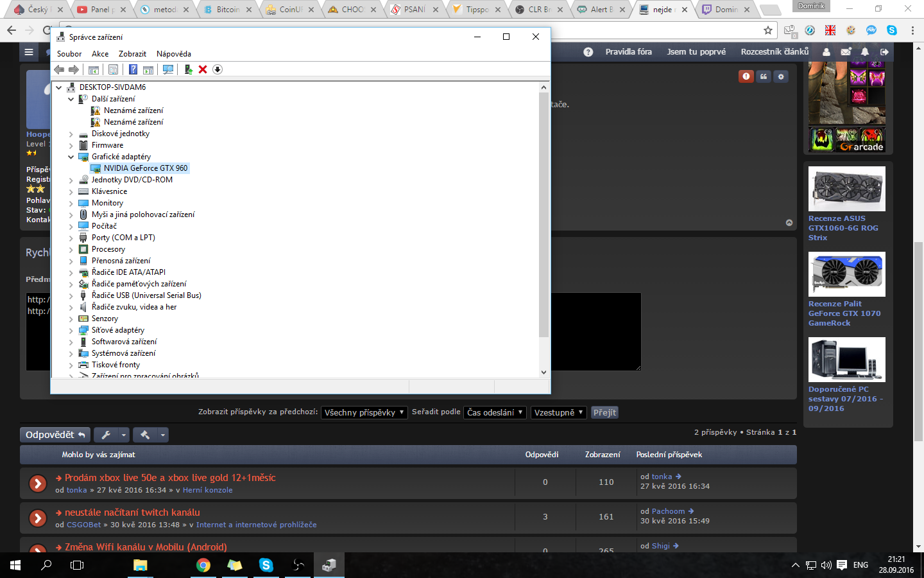Screen dimensions: 924x578
Task: Open the Pravidla fóra link
Action: [628, 51]
